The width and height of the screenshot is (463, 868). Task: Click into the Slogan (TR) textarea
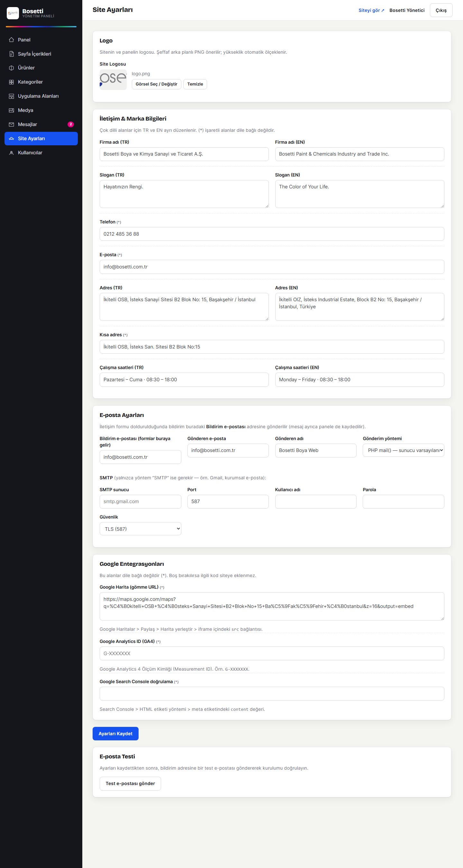pos(184,194)
